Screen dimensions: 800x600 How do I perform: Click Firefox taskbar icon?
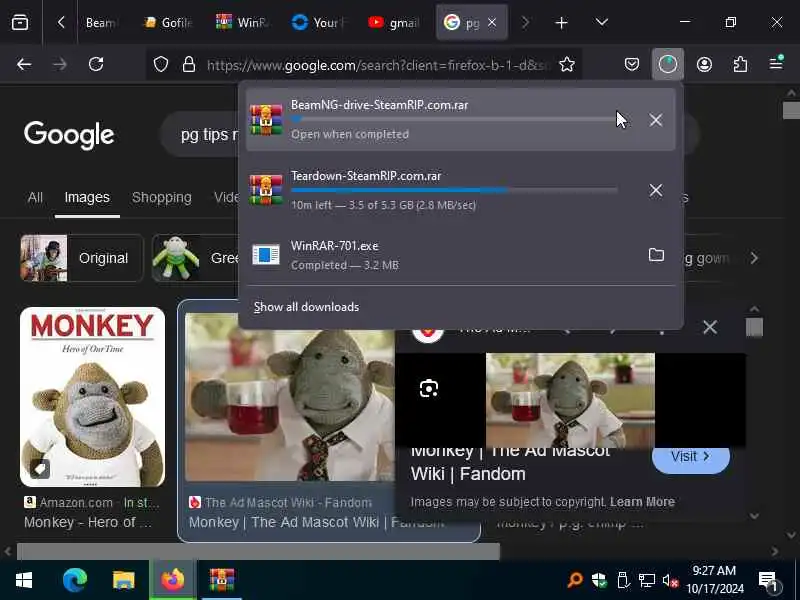click(172, 580)
